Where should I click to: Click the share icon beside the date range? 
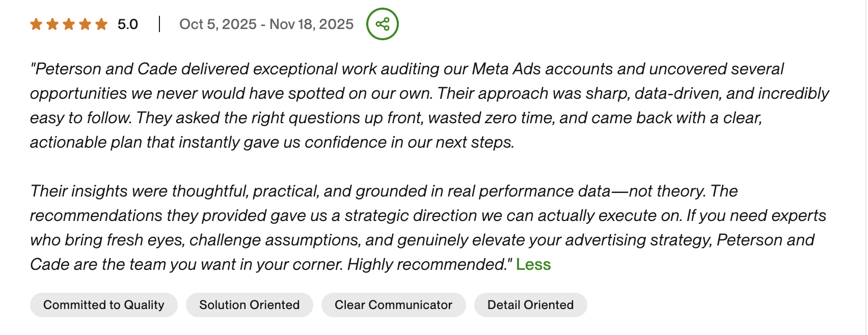tap(383, 23)
